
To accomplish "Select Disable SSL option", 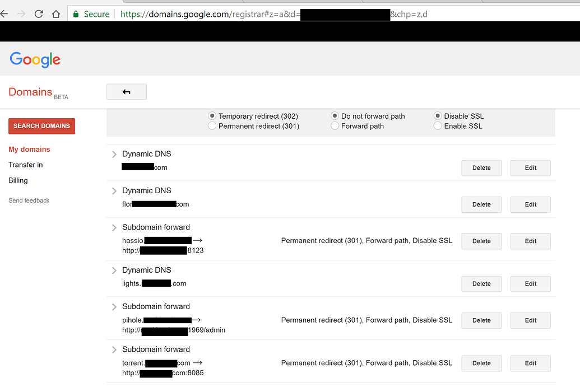I will point(438,116).
